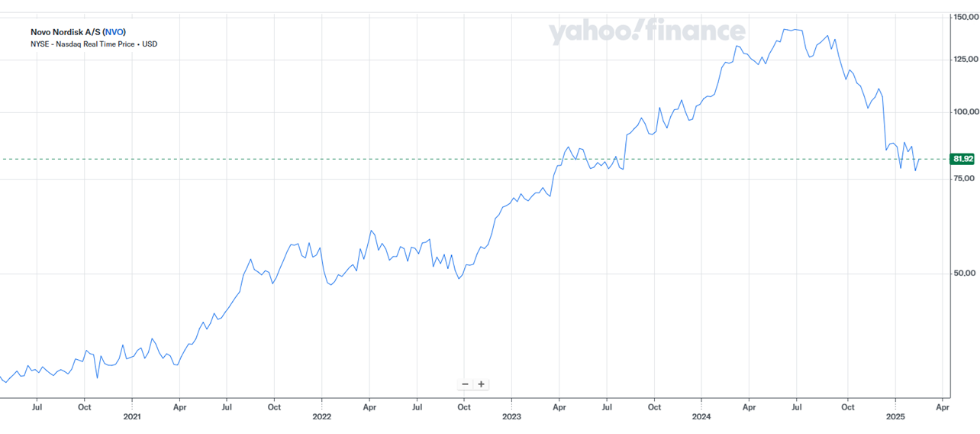980x434 pixels.
Task: Click the Apr label following 2025
Action: [943, 407]
